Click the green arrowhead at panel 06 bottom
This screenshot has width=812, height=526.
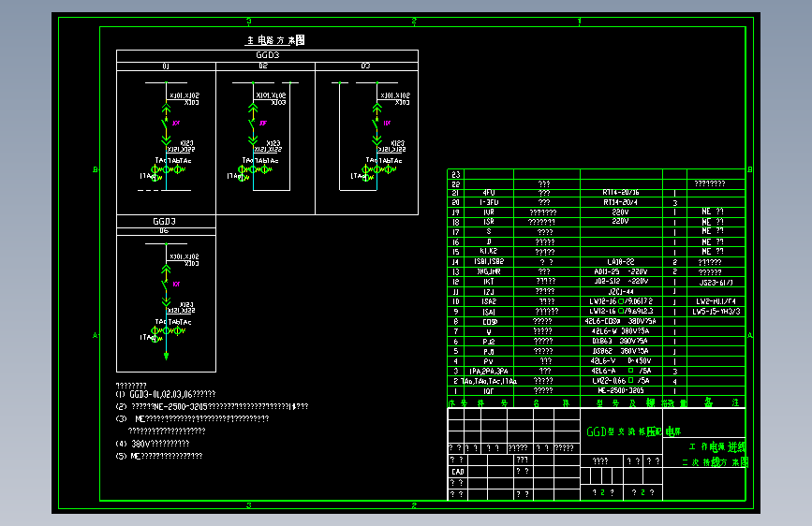click(166, 356)
